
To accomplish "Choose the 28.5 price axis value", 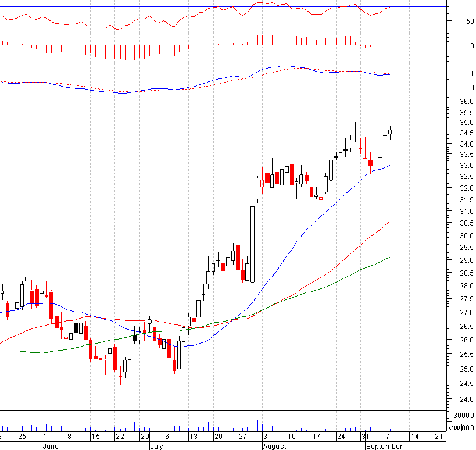I will pyautogui.click(x=467, y=273).
